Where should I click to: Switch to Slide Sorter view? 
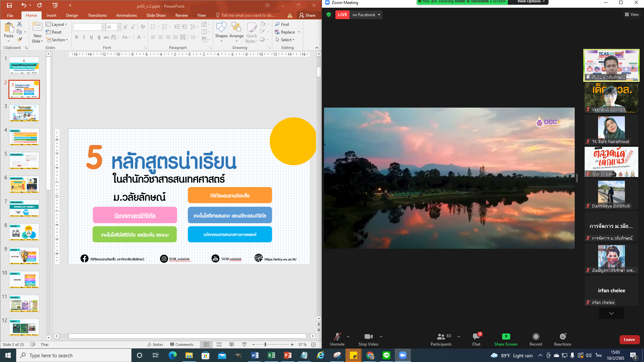click(219, 344)
